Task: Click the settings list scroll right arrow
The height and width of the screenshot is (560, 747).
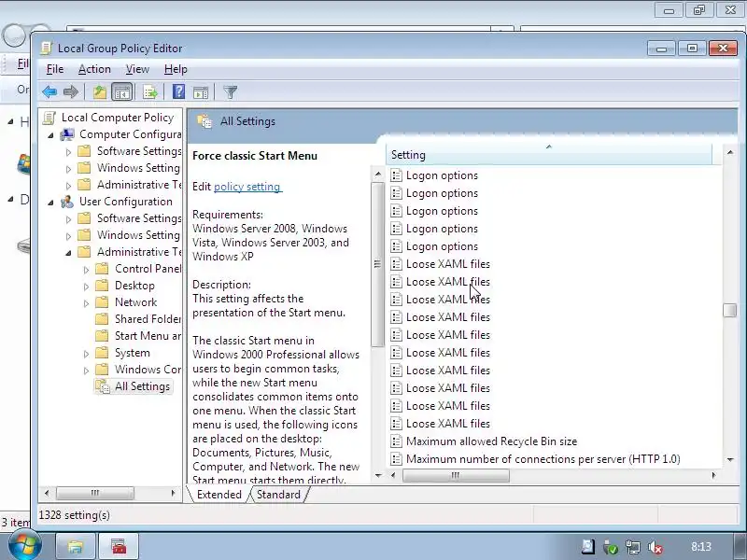Action: (x=713, y=475)
